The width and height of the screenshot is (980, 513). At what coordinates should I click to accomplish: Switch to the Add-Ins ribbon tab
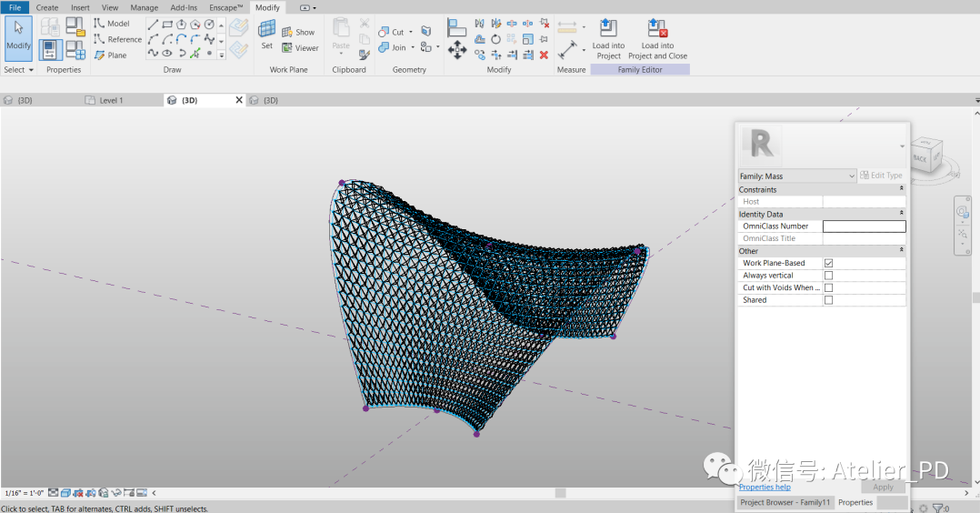[x=184, y=7]
